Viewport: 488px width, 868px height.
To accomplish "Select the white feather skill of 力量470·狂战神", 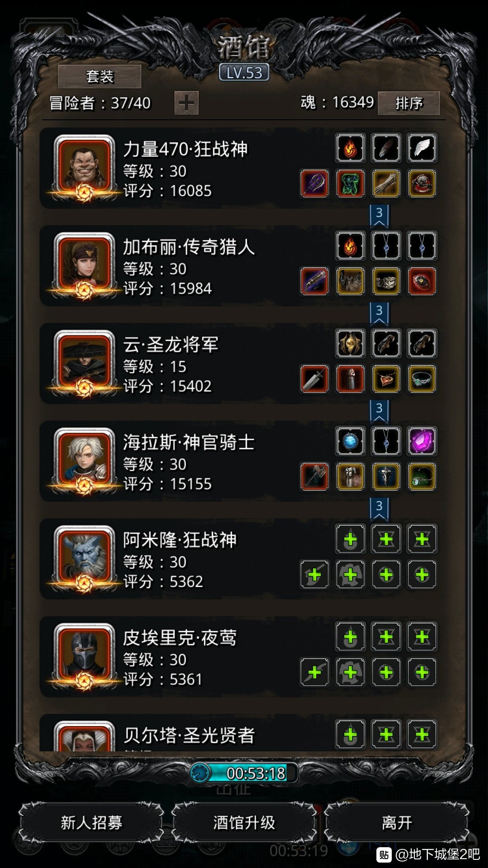I will click(x=422, y=148).
